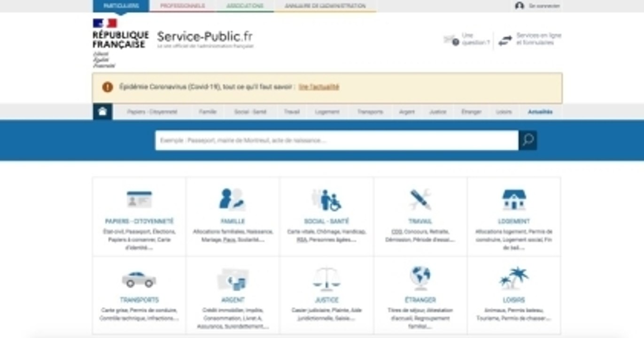Click the home icon in navigation bar
The width and height of the screenshot is (644, 338).
pos(102,112)
